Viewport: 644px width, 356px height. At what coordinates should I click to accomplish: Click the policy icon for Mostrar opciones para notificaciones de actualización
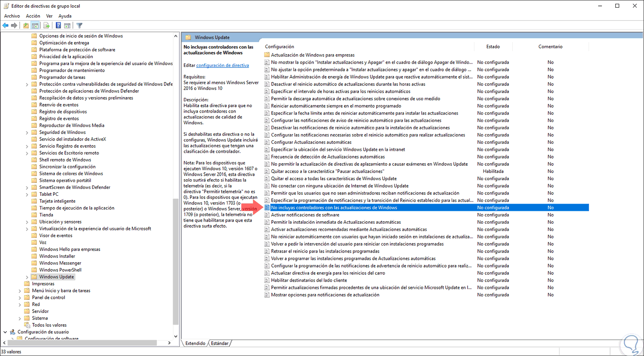pyautogui.click(x=267, y=295)
